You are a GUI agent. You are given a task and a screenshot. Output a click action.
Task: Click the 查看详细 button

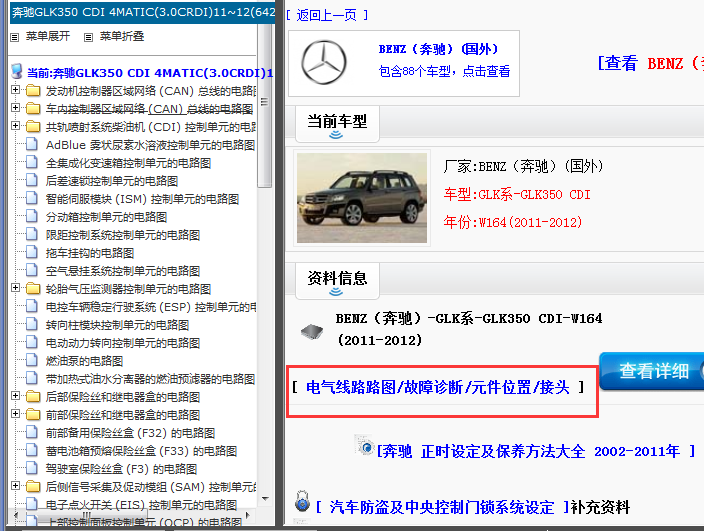point(652,371)
